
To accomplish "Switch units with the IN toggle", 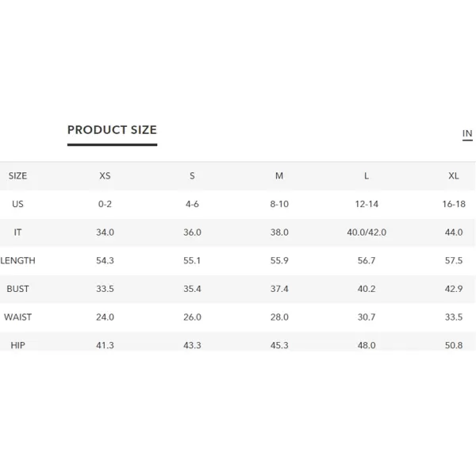I will 467,133.
